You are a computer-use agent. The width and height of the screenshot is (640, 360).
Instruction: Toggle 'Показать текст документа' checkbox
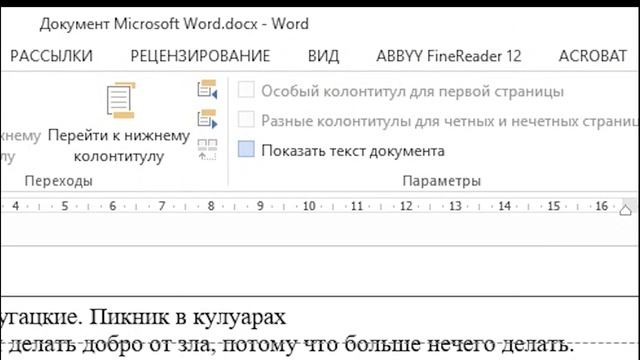tap(246, 149)
